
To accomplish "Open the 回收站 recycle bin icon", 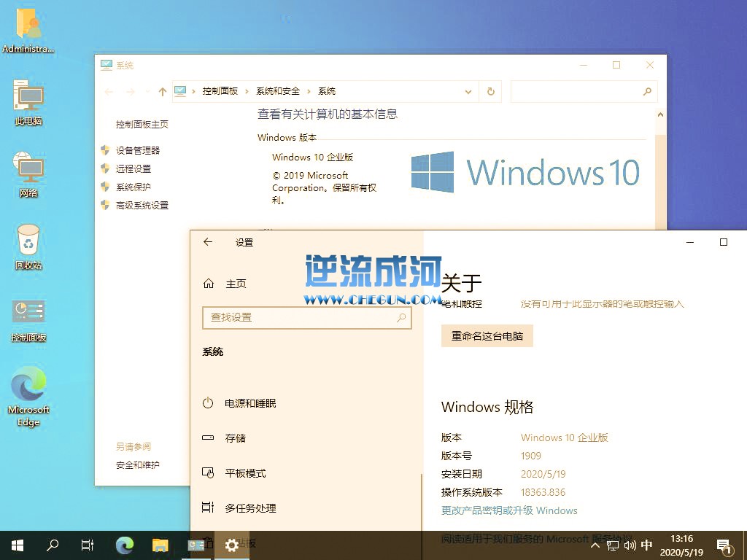I will (x=28, y=246).
